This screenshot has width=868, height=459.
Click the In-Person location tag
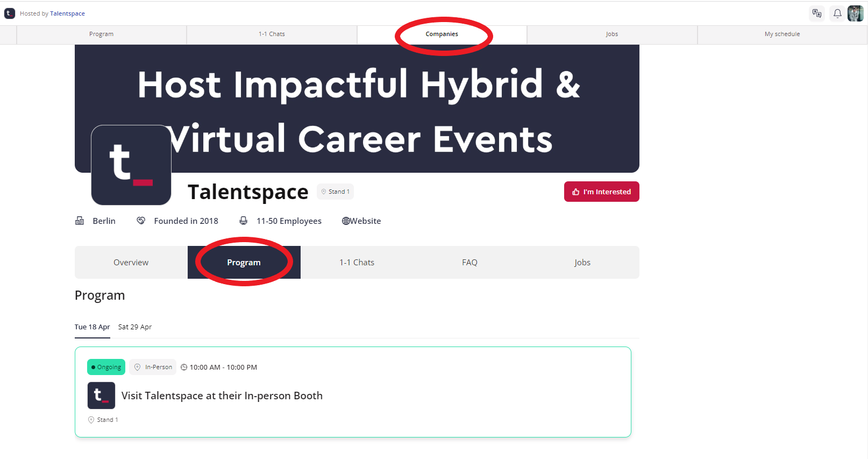[153, 367]
